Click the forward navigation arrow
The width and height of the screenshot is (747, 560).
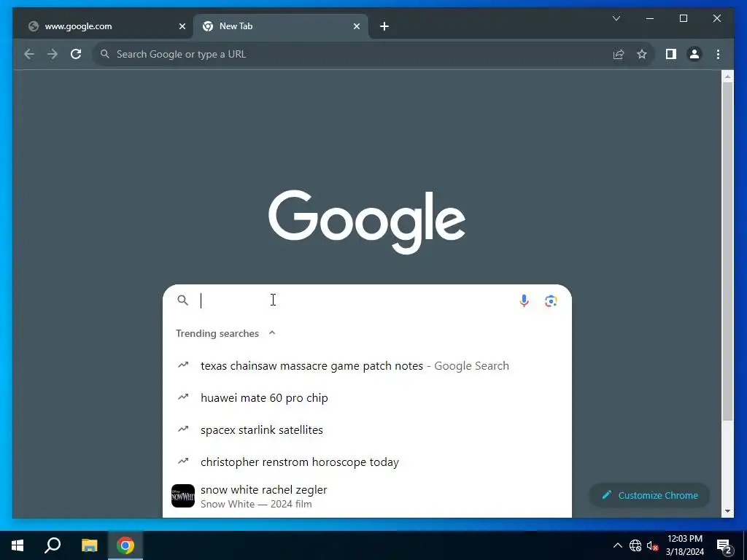point(53,54)
